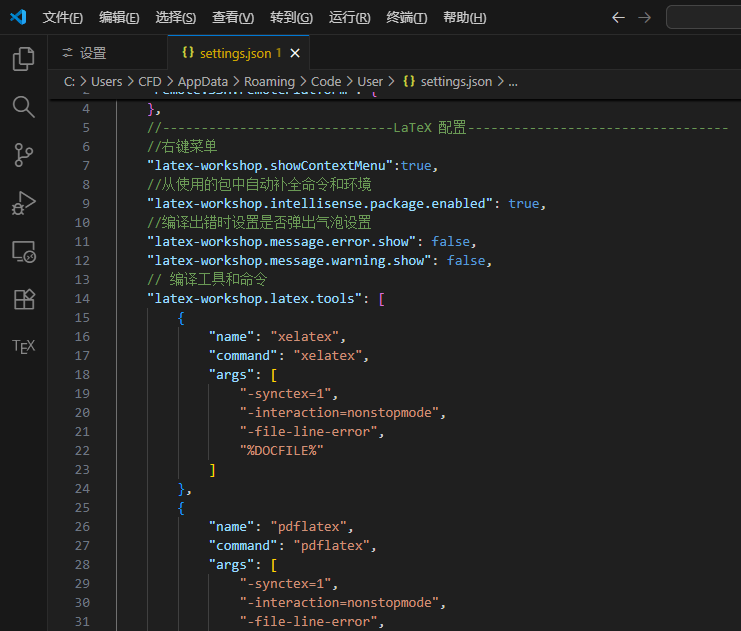The width and height of the screenshot is (741, 631).
Task: Go back with the left arrow
Action: [618, 18]
